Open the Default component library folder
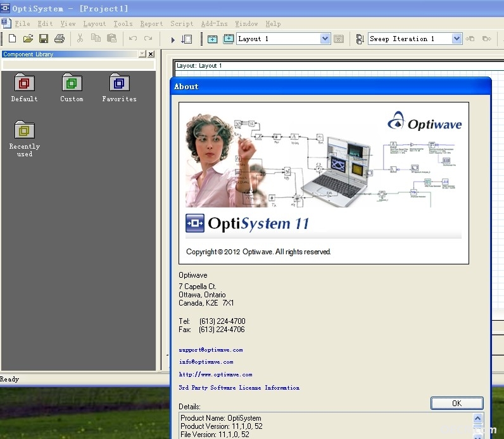Screen dimensions: 504x439 click(25, 87)
